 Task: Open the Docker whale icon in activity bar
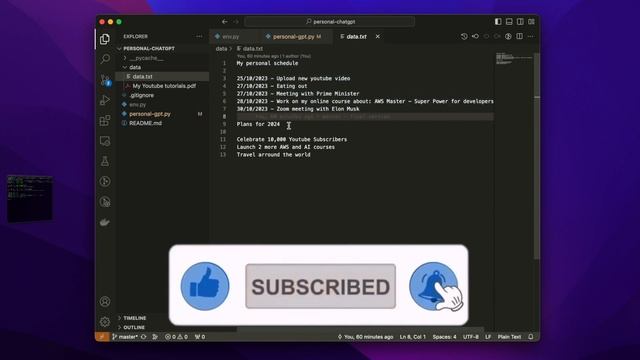(105, 222)
